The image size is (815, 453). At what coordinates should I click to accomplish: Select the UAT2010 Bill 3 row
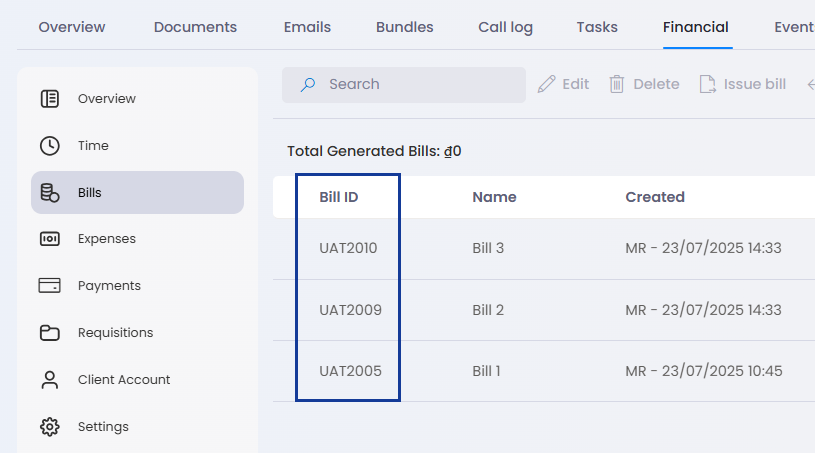pos(544,248)
